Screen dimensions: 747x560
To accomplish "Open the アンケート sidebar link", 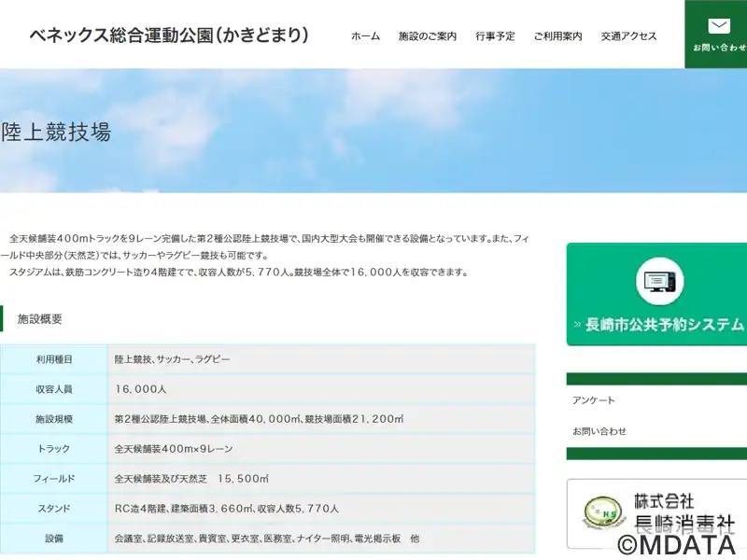I will [x=594, y=400].
